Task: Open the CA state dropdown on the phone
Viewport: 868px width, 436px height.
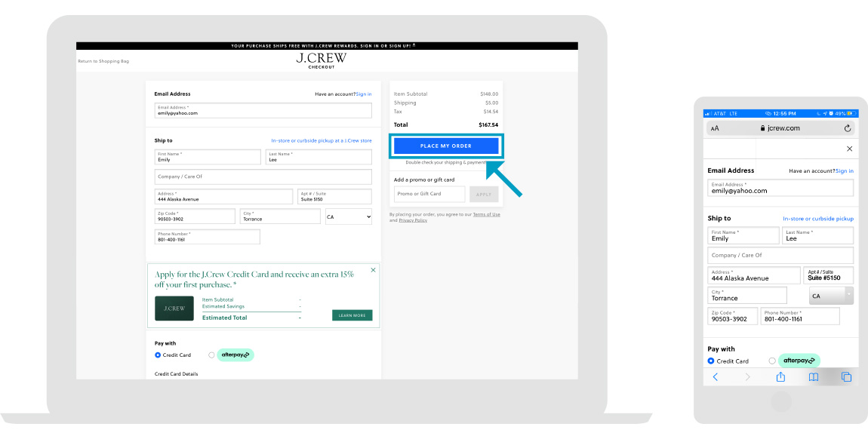Action: (832, 296)
